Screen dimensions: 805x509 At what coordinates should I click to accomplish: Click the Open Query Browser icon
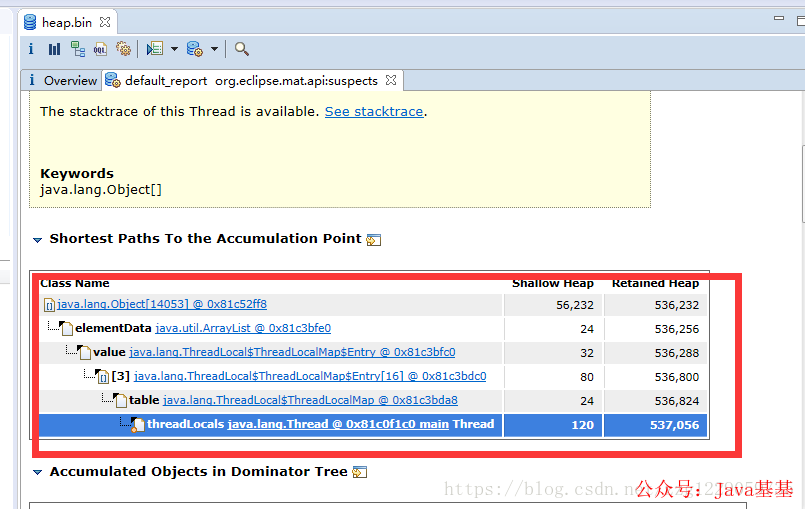195,49
